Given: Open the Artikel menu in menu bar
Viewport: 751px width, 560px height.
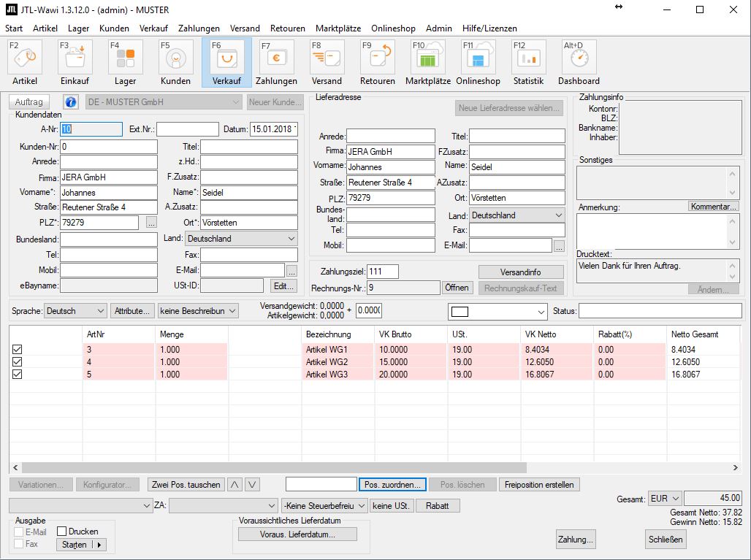Looking at the screenshot, I should coord(45,28).
